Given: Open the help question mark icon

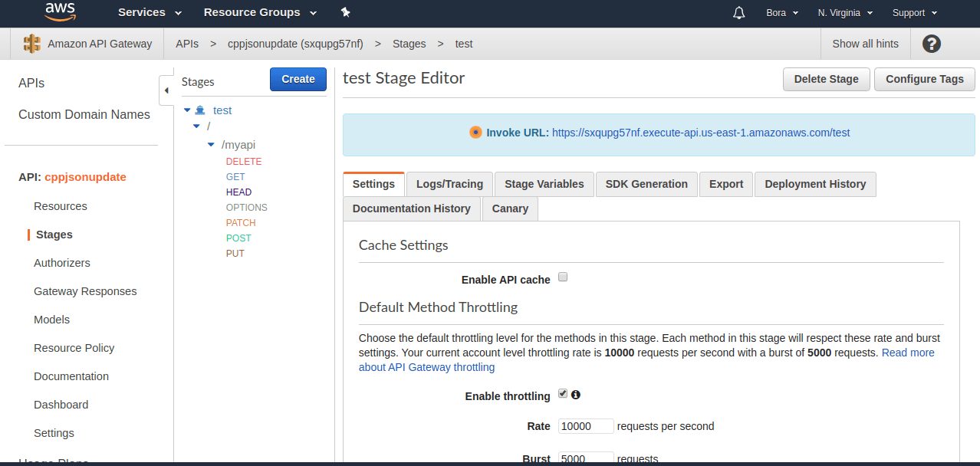Looking at the screenshot, I should [x=931, y=44].
